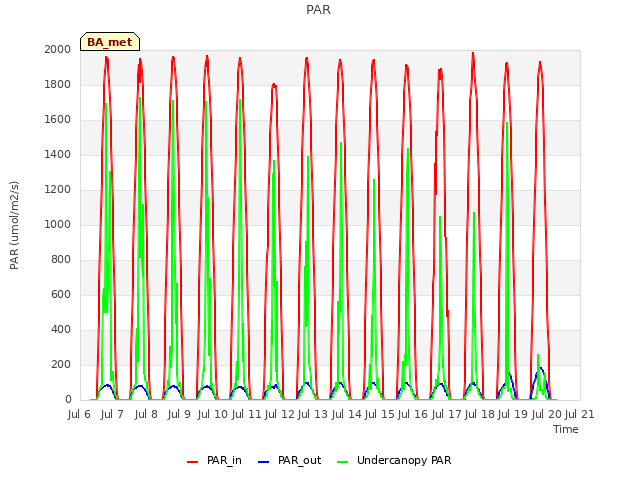Click the Jul 8 x-axis label
This screenshot has width=640, height=480.
click(x=146, y=415)
